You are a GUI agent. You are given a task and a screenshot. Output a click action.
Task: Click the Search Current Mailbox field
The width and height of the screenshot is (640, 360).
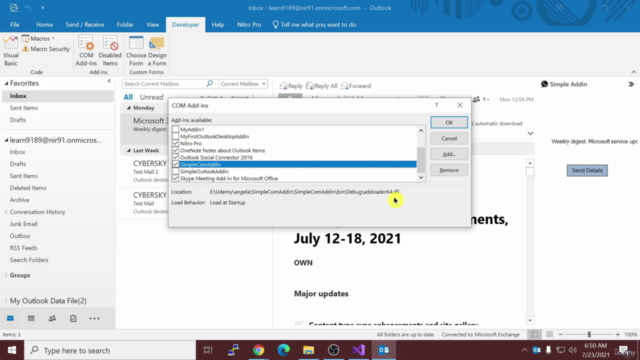(x=164, y=84)
